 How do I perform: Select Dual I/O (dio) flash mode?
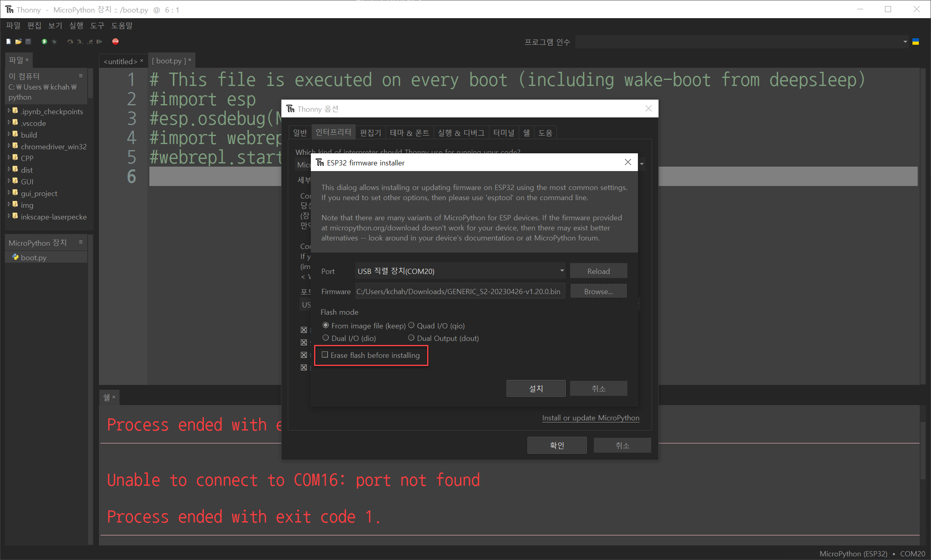point(325,338)
